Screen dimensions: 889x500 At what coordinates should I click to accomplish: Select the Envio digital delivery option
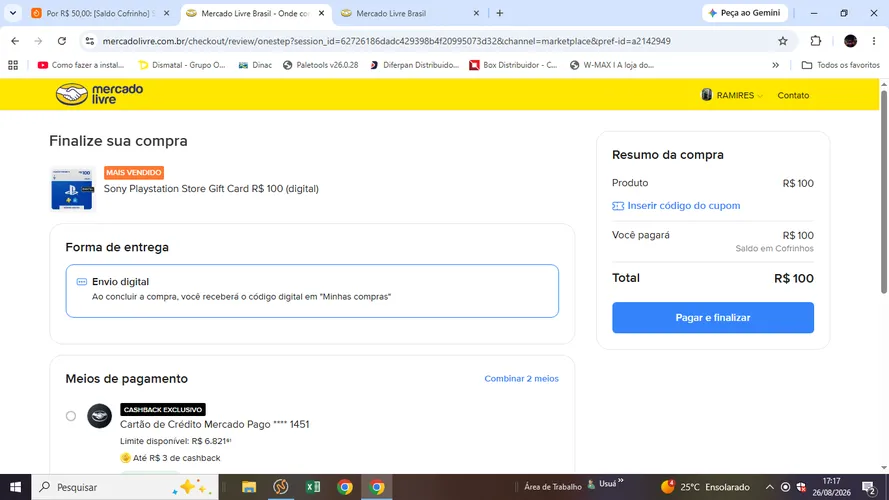[312, 291]
